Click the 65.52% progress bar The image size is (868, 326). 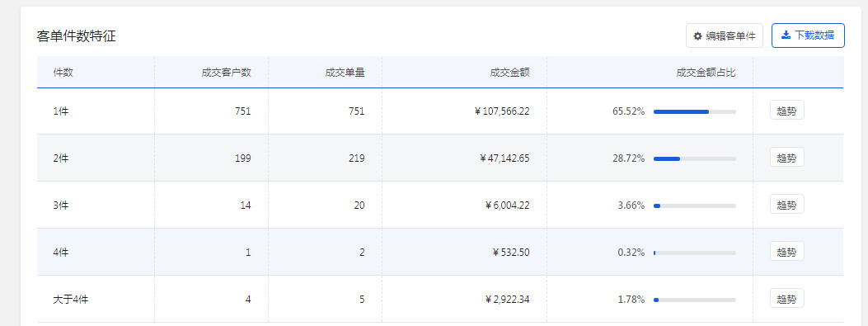point(695,111)
